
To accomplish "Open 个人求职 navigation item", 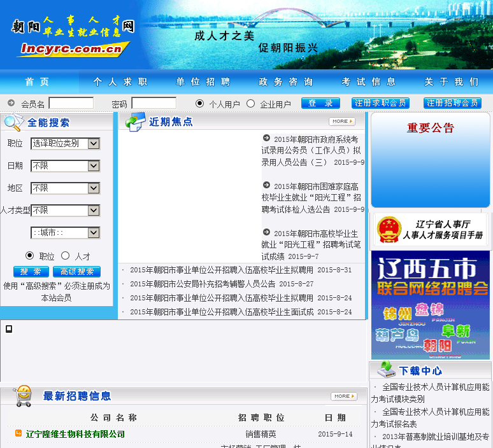I will (120, 81).
